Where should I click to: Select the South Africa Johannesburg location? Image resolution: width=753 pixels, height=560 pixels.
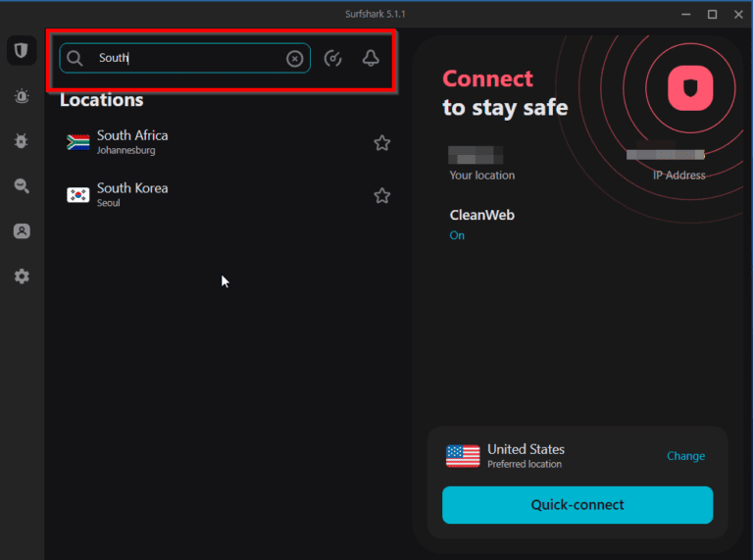(x=228, y=142)
